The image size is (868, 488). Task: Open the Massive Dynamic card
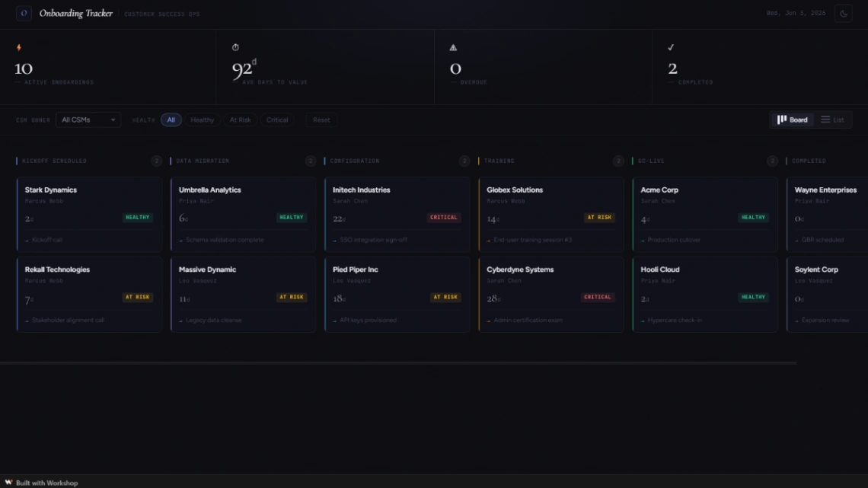[x=243, y=295]
